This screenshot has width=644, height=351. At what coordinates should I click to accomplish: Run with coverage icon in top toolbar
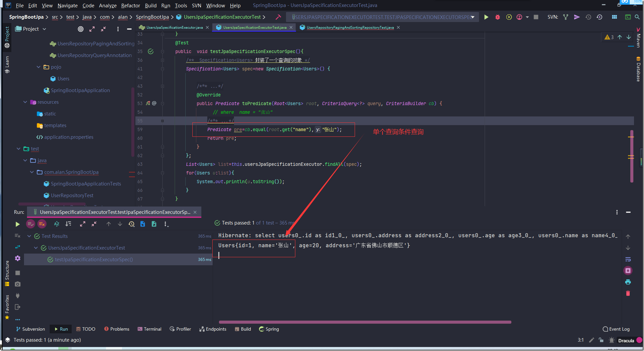(509, 17)
